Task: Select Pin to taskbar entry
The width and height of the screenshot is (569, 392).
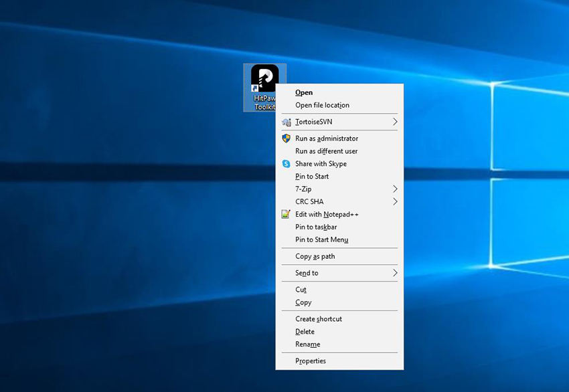Action: [316, 227]
